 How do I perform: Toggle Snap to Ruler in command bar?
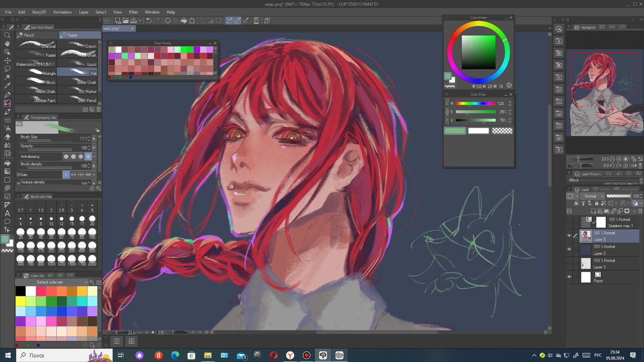pyautogui.click(x=229, y=20)
